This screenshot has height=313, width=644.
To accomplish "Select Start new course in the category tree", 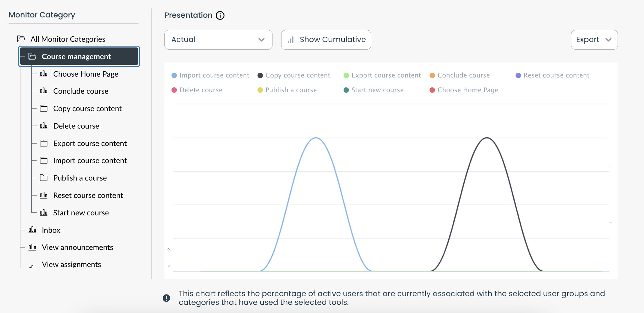I will click(81, 213).
